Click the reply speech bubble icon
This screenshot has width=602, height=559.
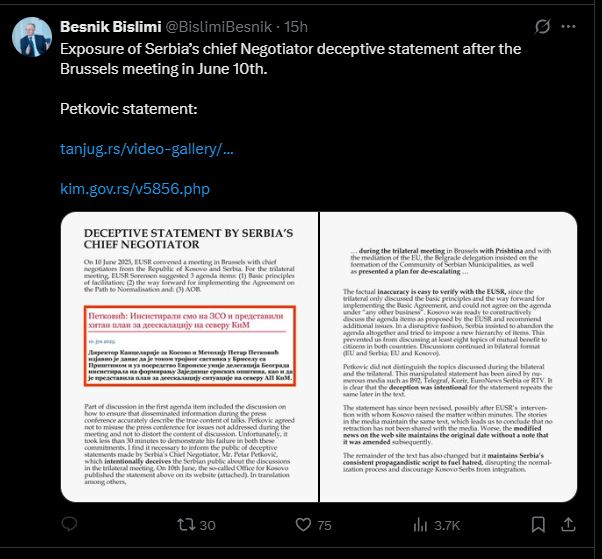pyautogui.click(x=69, y=524)
